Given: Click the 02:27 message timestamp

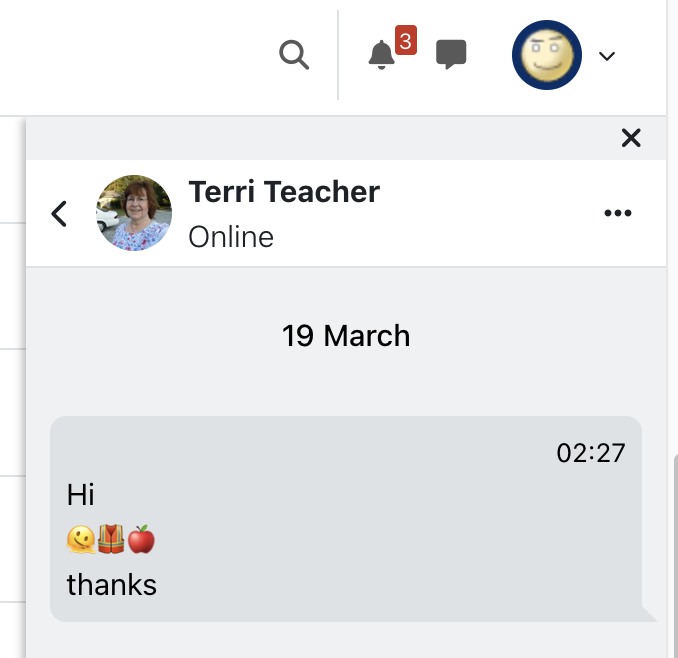Looking at the screenshot, I should coord(591,453).
